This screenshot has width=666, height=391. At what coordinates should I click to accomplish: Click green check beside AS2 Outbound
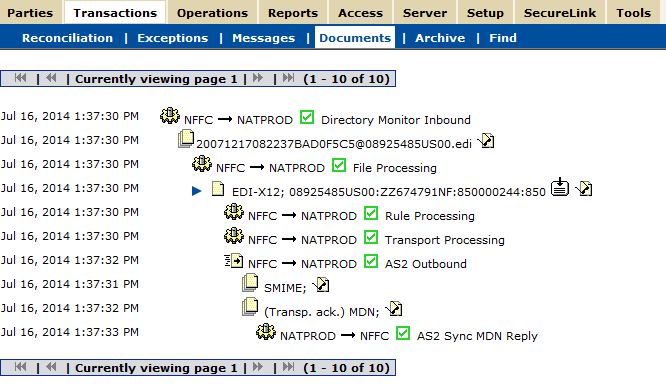coord(371,261)
